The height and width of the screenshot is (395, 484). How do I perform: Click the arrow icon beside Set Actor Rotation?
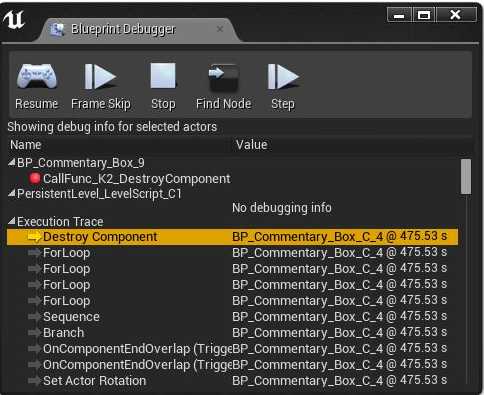point(34,381)
